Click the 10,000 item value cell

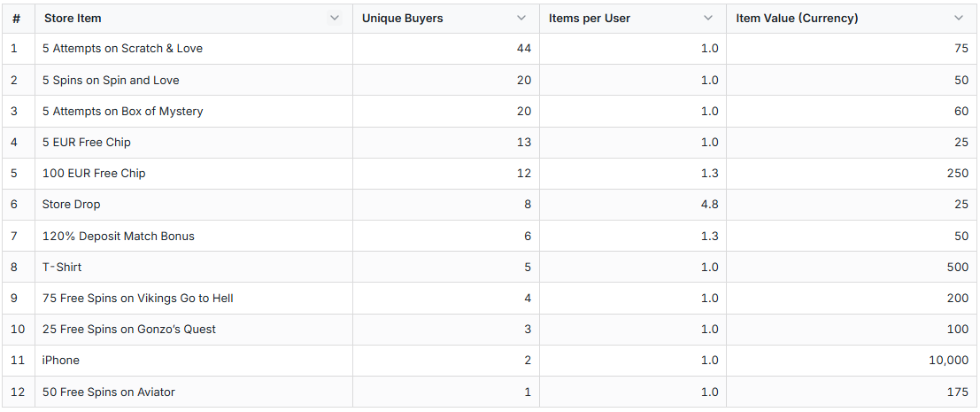949,361
